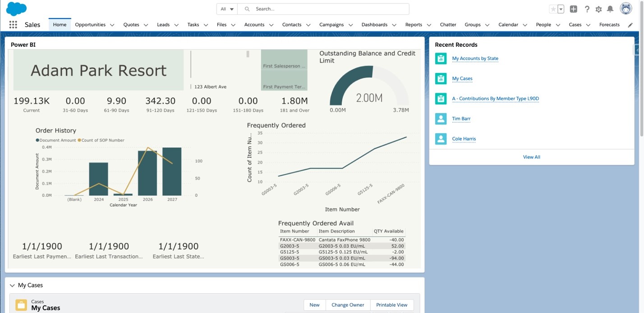Click the Salesforce cloud logo
The height and width of the screenshot is (313, 644).
coord(16,9)
